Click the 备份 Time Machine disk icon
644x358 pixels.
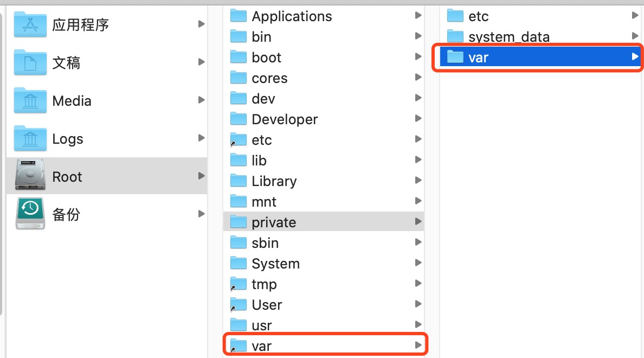(30, 213)
